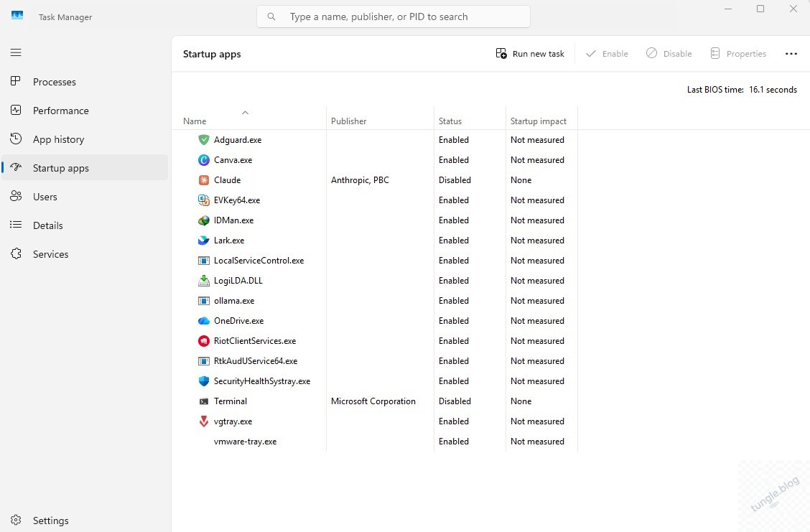Click the Performance graph icon
The image size is (810, 532).
[x=16, y=110]
